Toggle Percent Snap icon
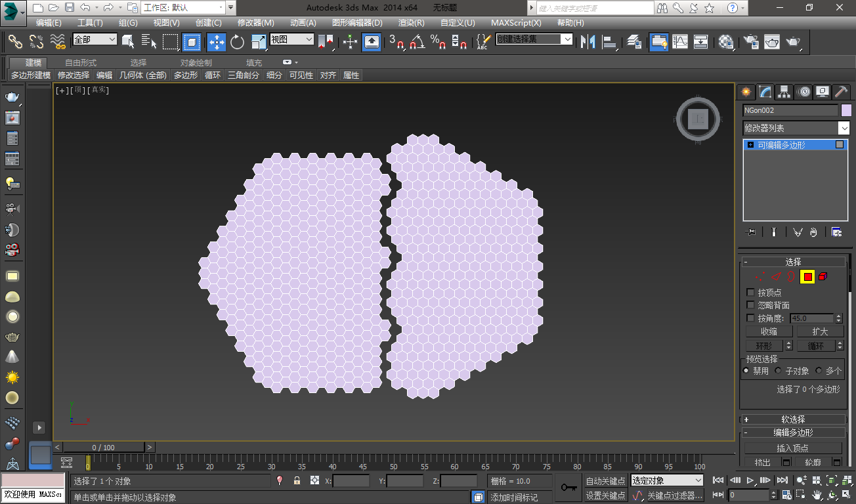The image size is (856, 504). (x=438, y=42)
